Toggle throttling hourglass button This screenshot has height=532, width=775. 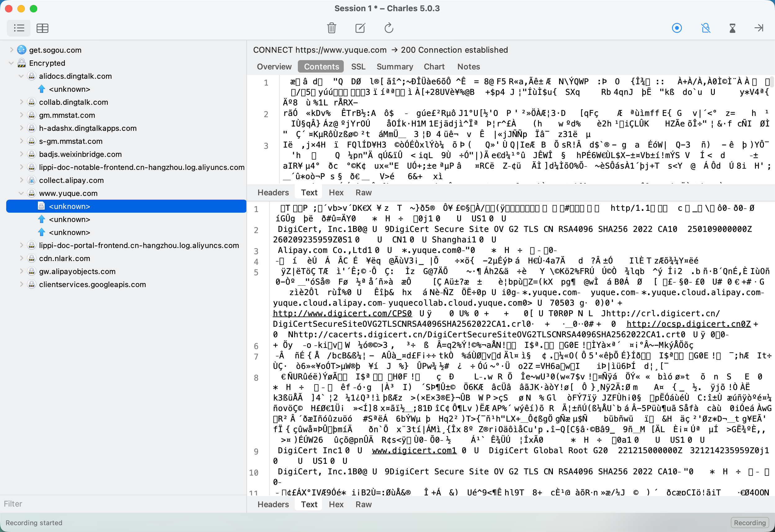732,28
